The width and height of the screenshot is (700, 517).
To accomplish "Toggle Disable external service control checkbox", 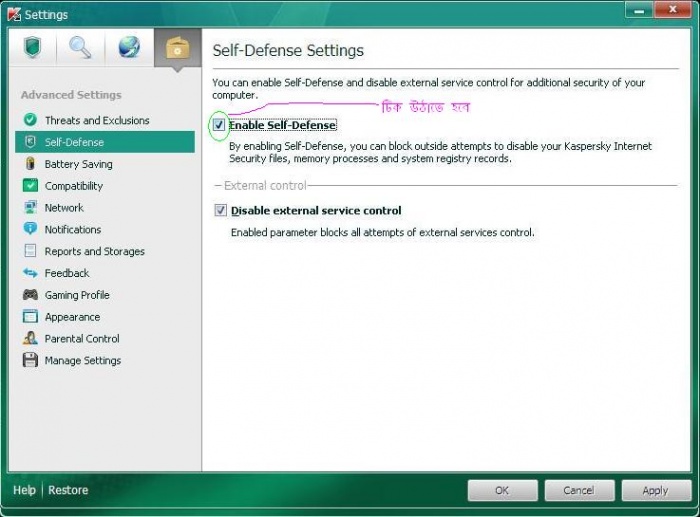I will (x=221, y=210).
